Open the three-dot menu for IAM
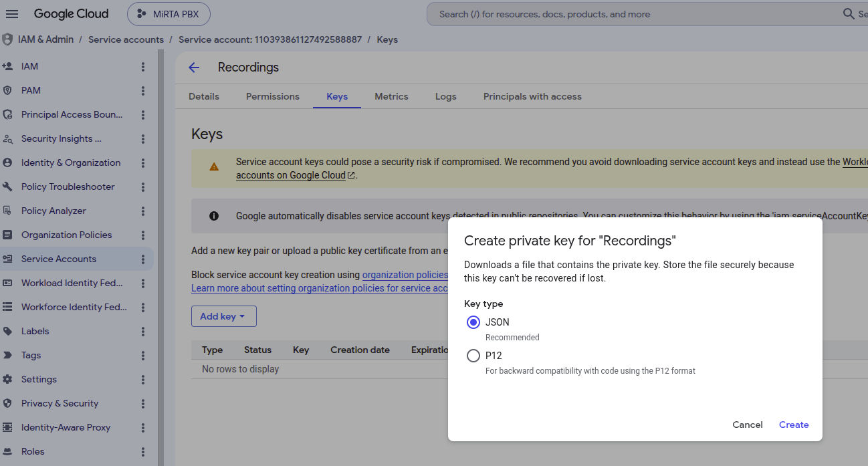 pyautogui.click(x=142, y=67)
